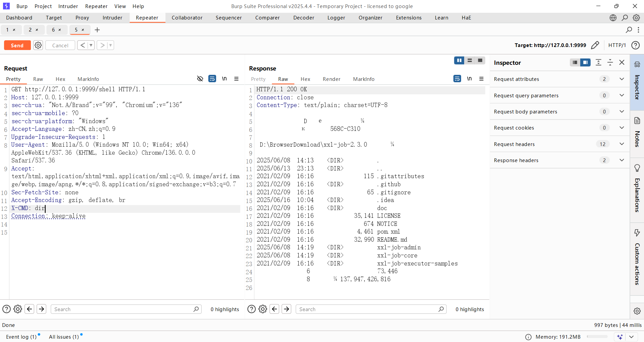Toggle show \n characters in Request
The image size is (644, 342).
(x=224, y=79)
